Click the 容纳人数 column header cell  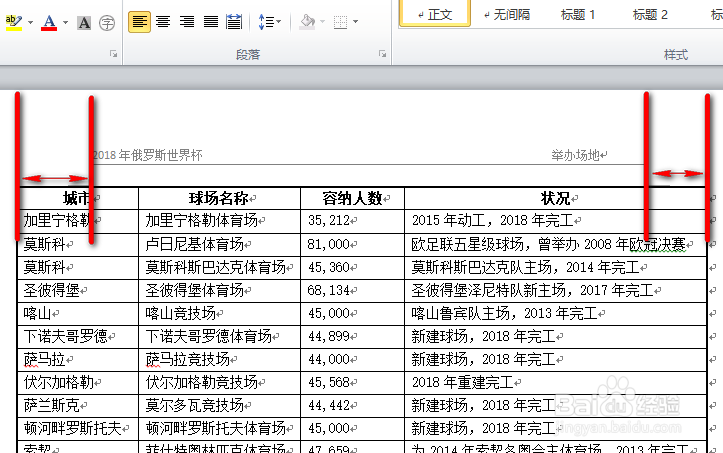click(352, 198)
